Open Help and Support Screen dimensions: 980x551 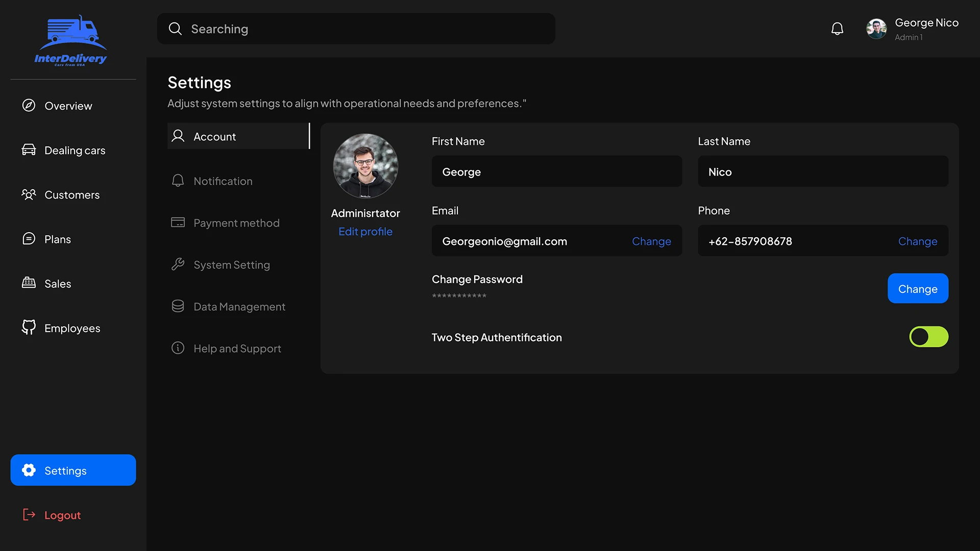(x=237, y=348)
